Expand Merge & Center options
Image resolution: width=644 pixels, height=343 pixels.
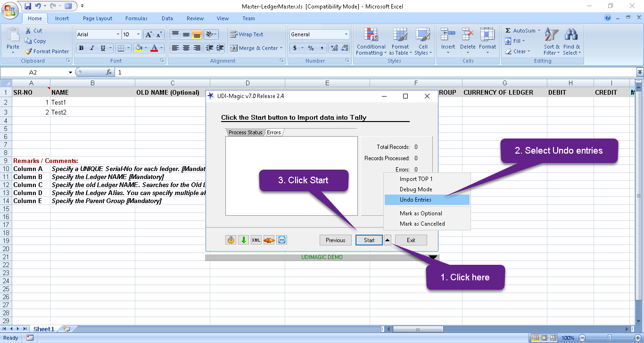(281, 48)
